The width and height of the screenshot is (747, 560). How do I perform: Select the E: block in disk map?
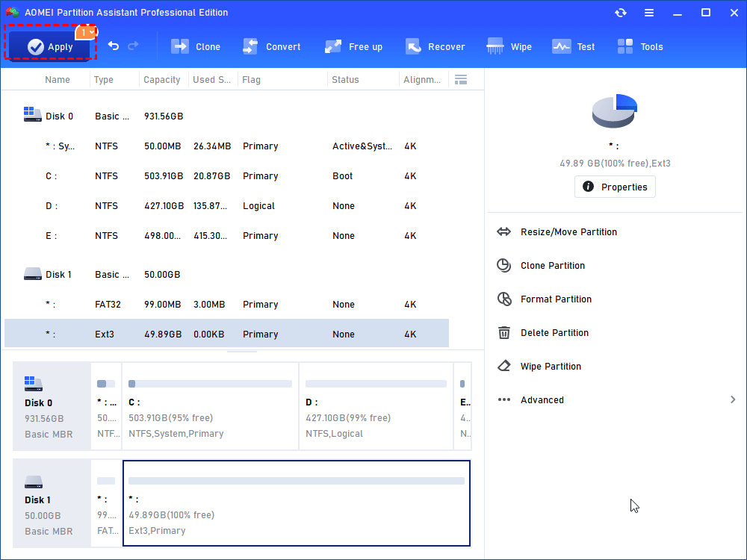462,405
